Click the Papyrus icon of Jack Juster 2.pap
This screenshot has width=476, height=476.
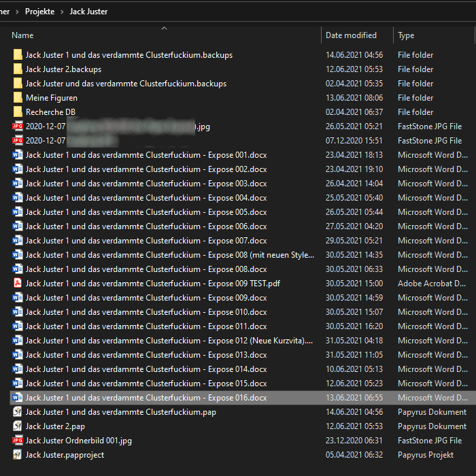coord(17,426)
